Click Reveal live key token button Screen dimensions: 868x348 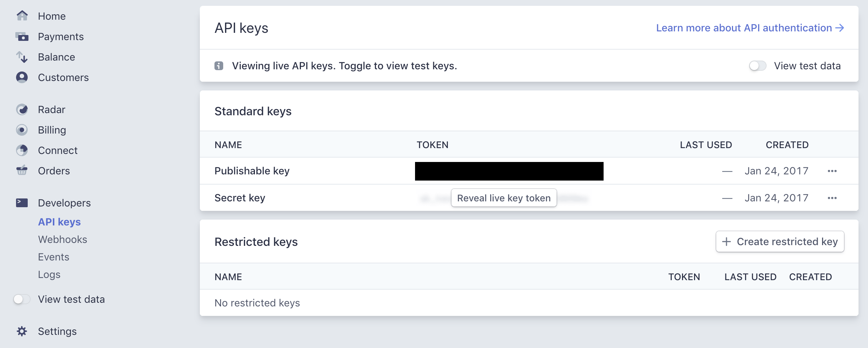click(x=504, y=198)
